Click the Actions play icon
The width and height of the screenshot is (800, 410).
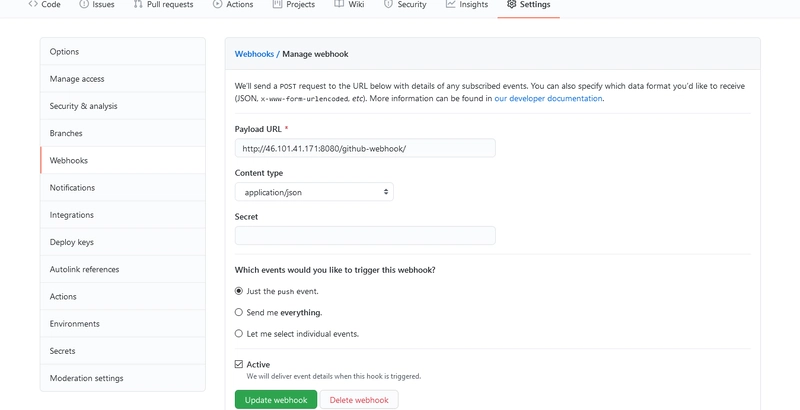(217, 4)
